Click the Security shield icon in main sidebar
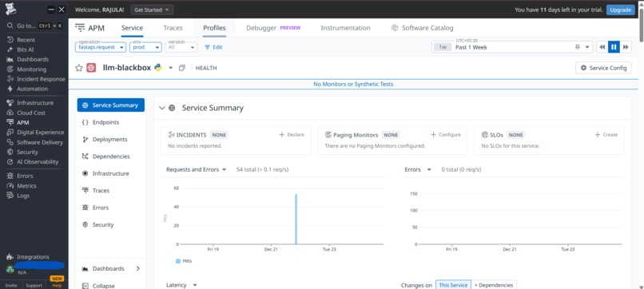Viewport: 644px width, 289px height. click(x=10, y=152)
